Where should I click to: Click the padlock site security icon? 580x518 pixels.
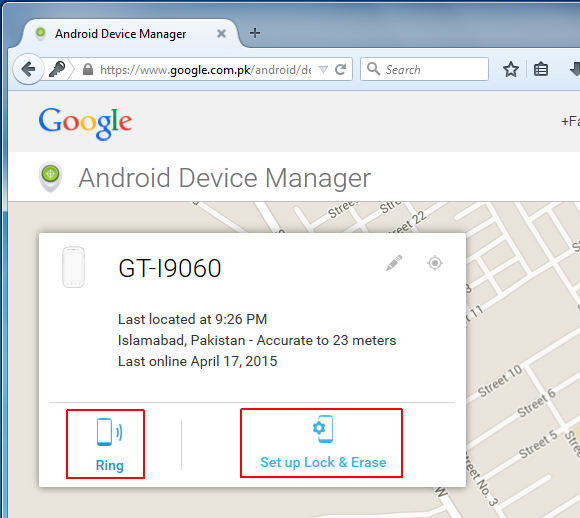point(88,69)
